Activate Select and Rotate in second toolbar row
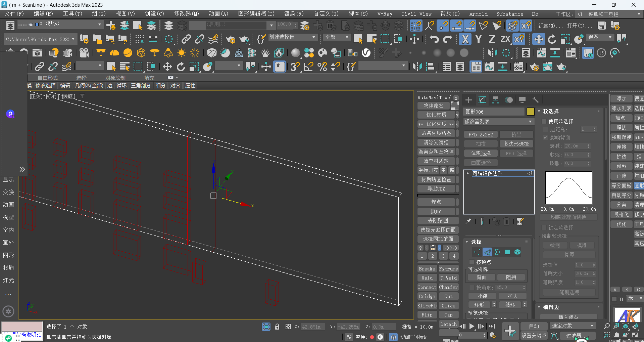Viewport: 644px width, 342px height. (552, 39)
